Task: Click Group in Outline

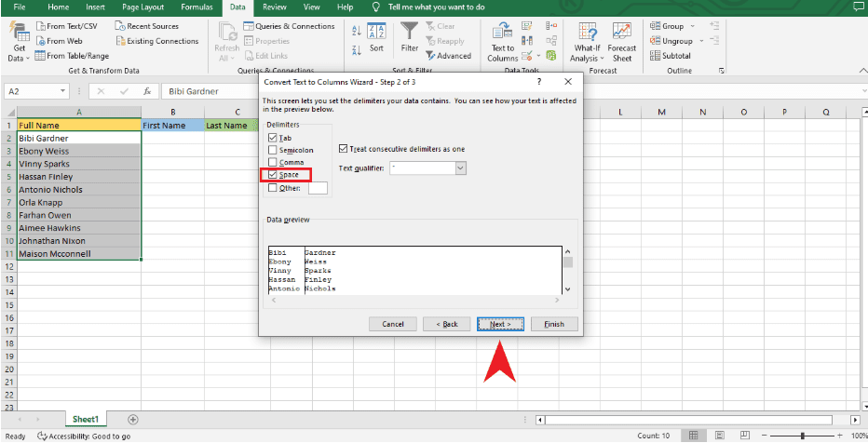Action: coord(668,26)
